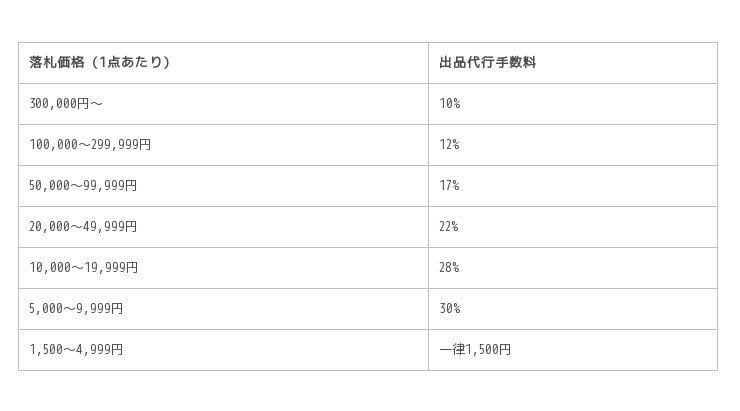The image size is (740, 411).
Task: Click the 17% fee cell
Action: (449, 186)
